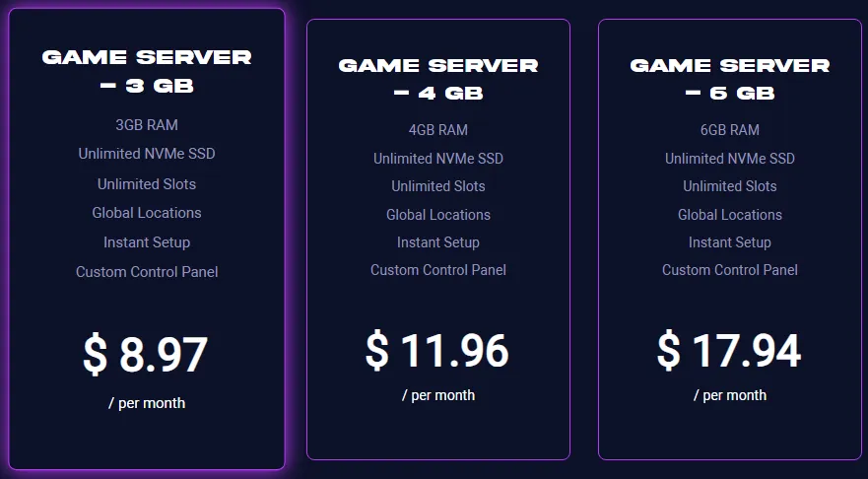
Task: Click Unlimited Slots in 4 GB plan
Action: coord(438,186)
